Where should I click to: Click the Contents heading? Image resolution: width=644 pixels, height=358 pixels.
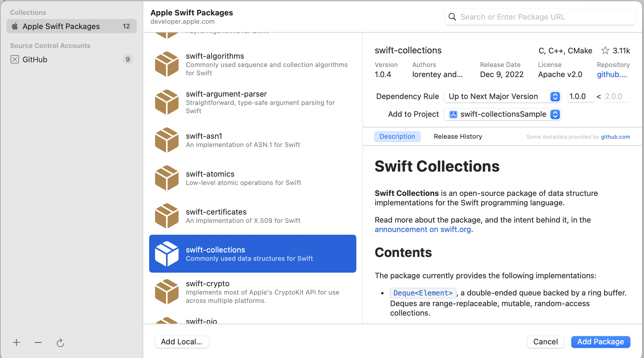click(x=403, y=252)
